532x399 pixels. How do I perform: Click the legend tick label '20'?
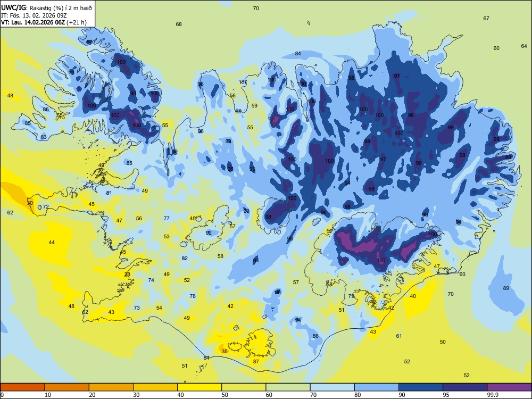point(92,395)
